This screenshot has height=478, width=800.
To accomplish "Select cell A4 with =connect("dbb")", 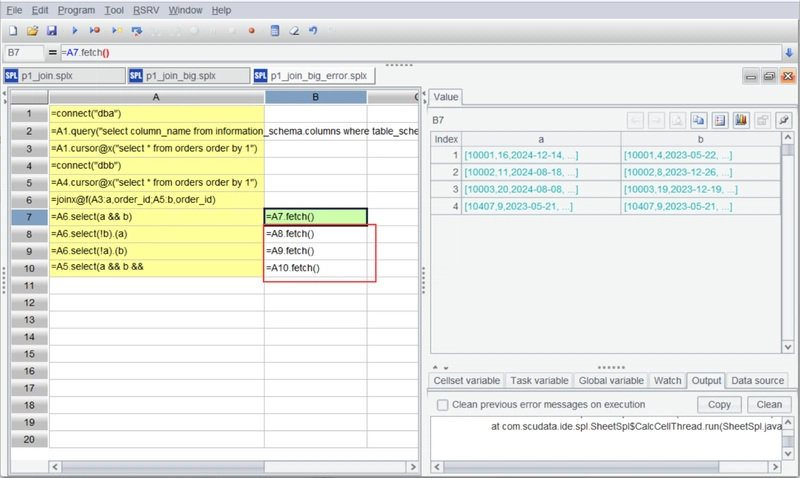I will 157,166.
